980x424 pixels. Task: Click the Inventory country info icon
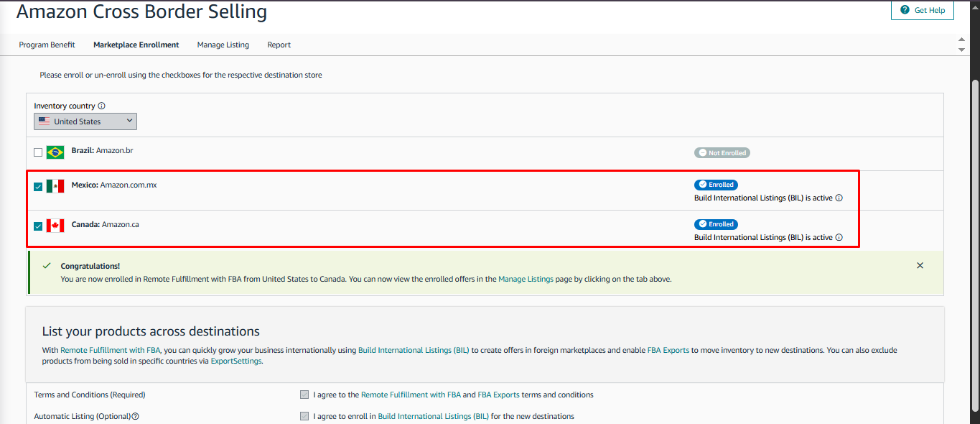tap(101, 106)
